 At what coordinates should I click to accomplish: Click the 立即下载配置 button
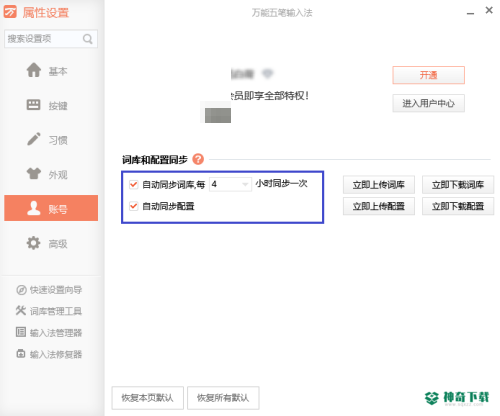(458, 206)
